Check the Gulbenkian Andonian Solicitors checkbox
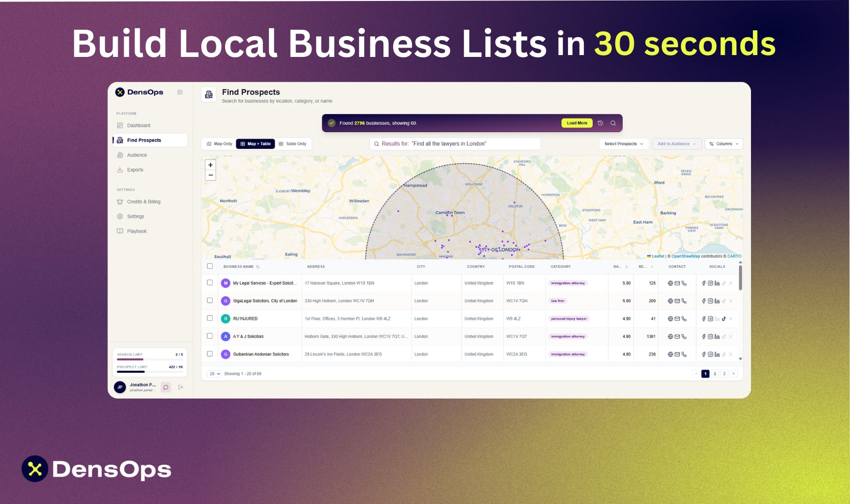This screenshot has height=504, width=850. tap(210, 353)
